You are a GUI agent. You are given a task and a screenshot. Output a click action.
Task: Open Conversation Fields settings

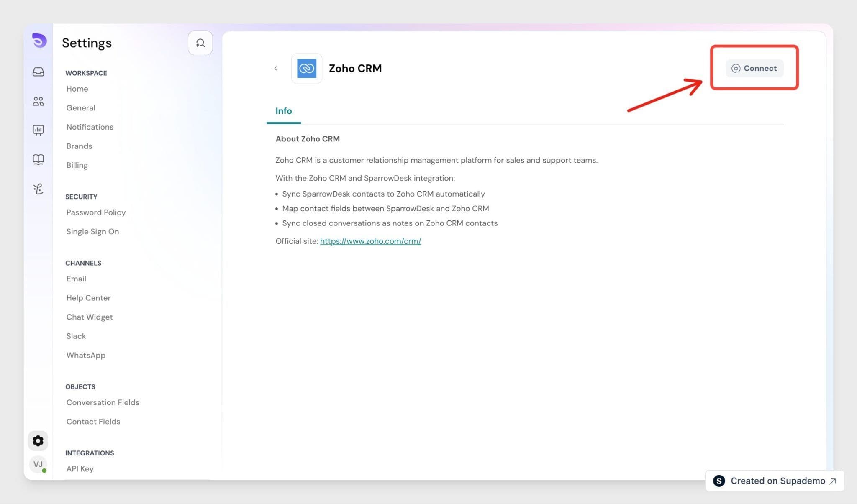[103, 402]
